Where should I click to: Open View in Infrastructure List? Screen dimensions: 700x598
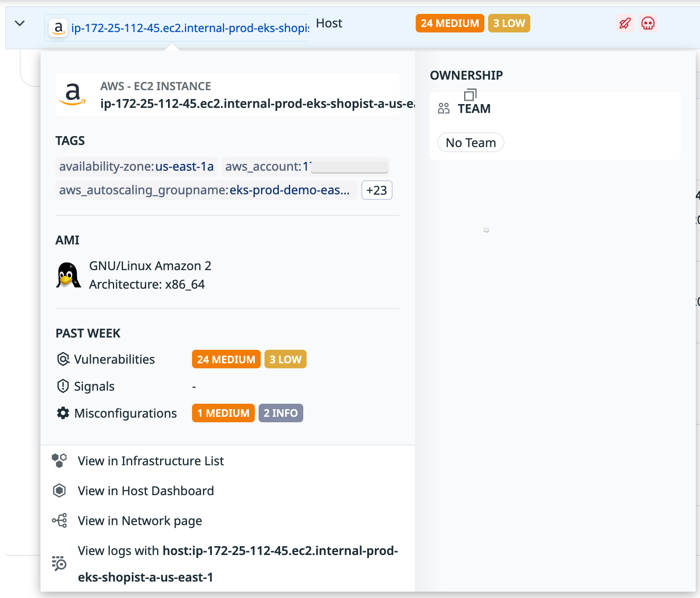pos(150,461)
